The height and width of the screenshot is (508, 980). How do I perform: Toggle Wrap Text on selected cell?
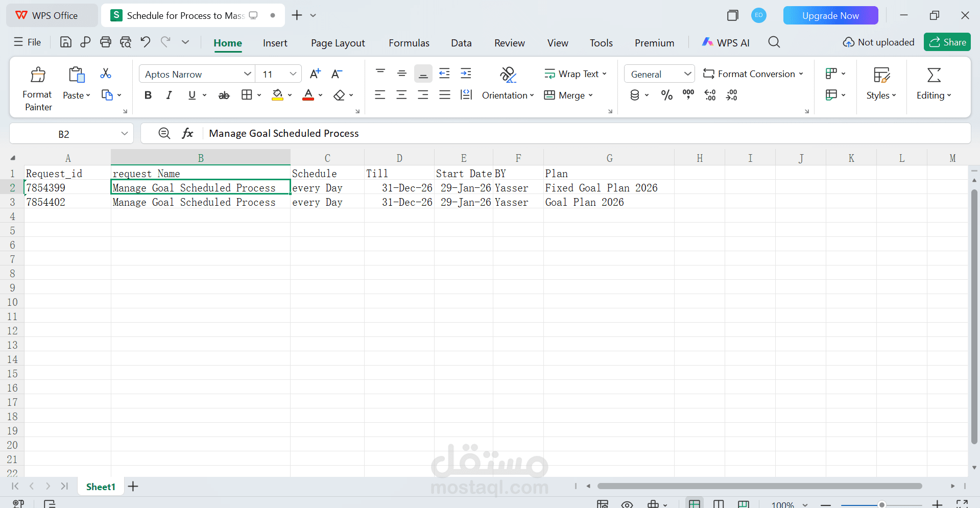(x=576, y=74)
